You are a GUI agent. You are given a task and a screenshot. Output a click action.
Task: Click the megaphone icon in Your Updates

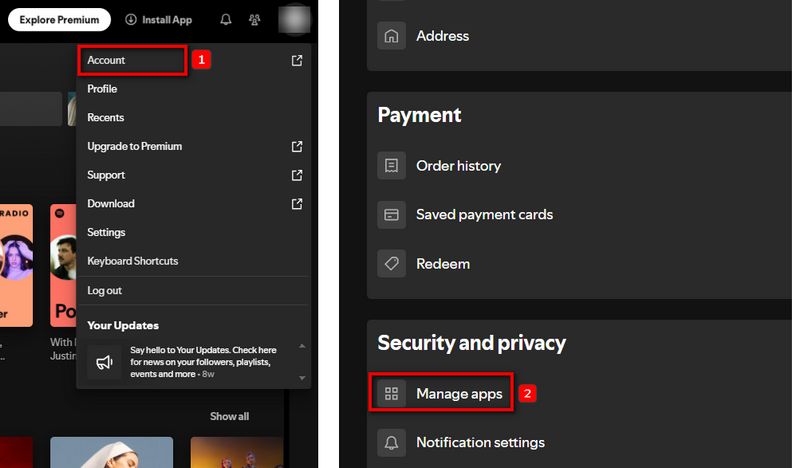coord(105,362)
